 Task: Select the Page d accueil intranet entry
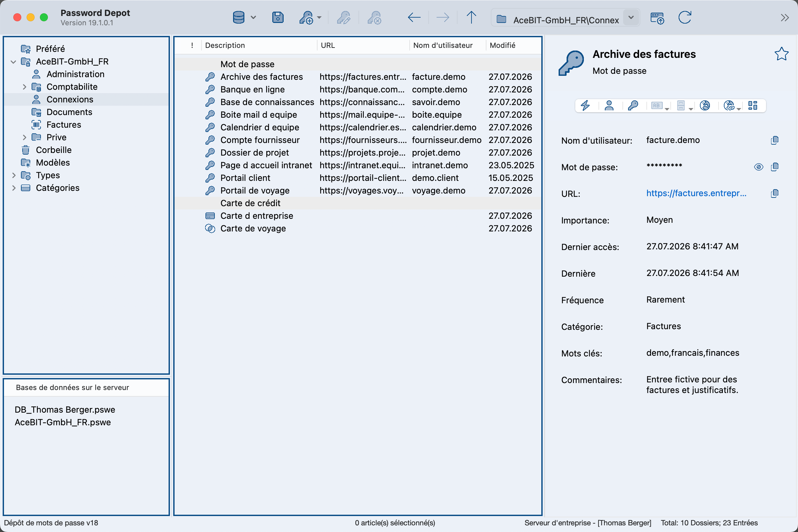click(358, 166)
